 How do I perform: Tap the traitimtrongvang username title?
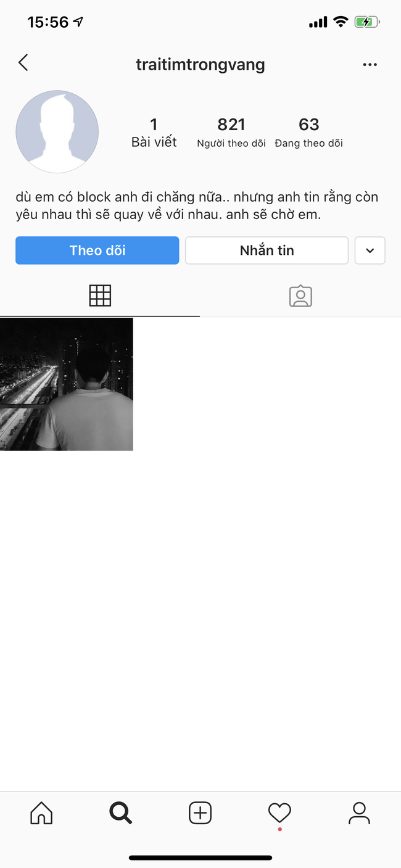pyautogui.click(x=200, y=65)
